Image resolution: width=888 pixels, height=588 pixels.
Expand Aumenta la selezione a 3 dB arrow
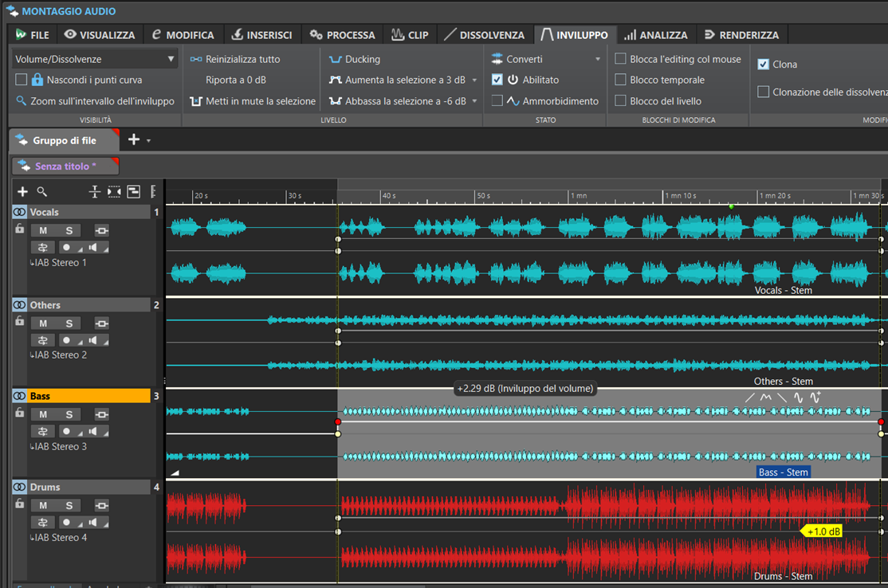[x=474, y=80]
